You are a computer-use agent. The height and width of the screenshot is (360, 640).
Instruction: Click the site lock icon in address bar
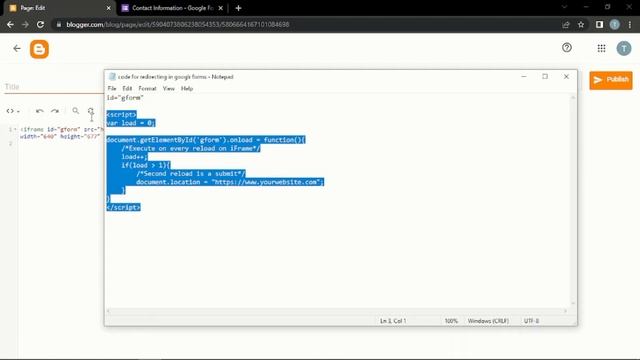pos(59,25)
